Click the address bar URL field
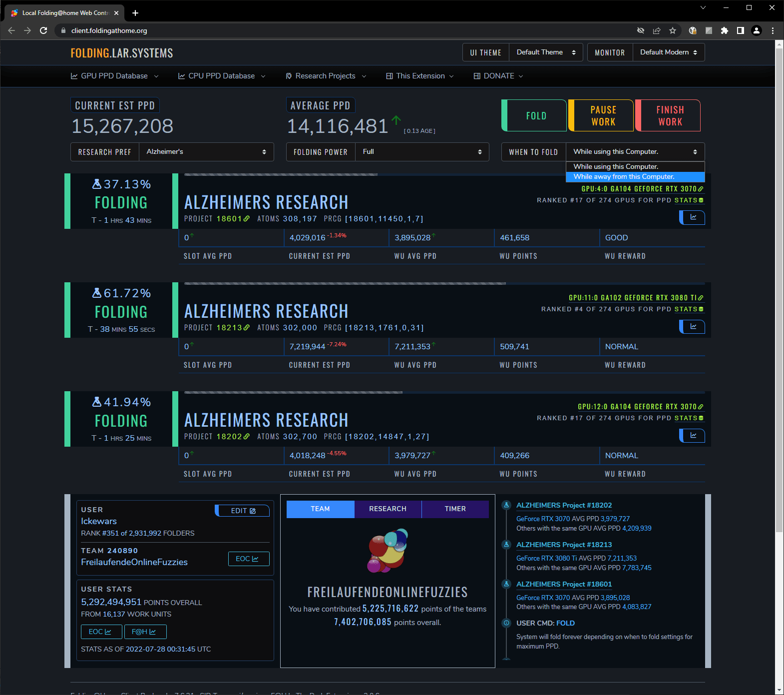 tap(350, 30)
